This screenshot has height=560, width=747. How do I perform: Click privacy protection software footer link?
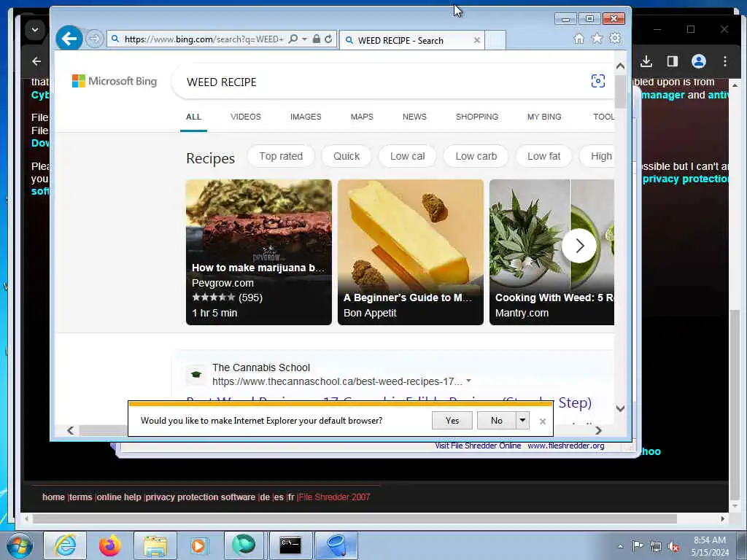201,497
